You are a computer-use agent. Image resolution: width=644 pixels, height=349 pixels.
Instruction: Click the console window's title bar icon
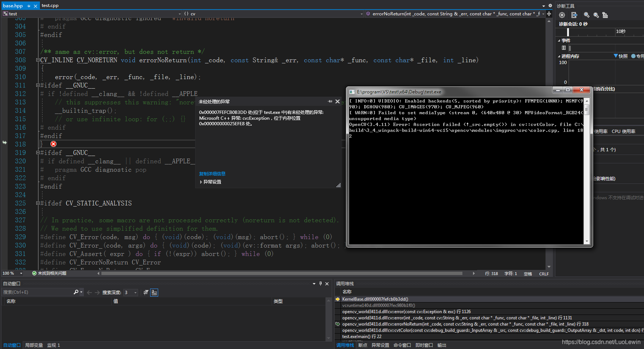[352, 92]
